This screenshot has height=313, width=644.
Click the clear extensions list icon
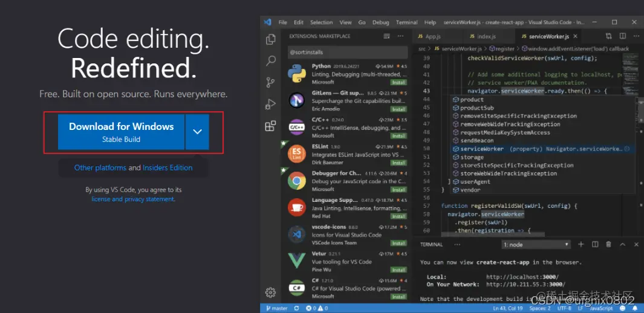[x=386, y=36]
